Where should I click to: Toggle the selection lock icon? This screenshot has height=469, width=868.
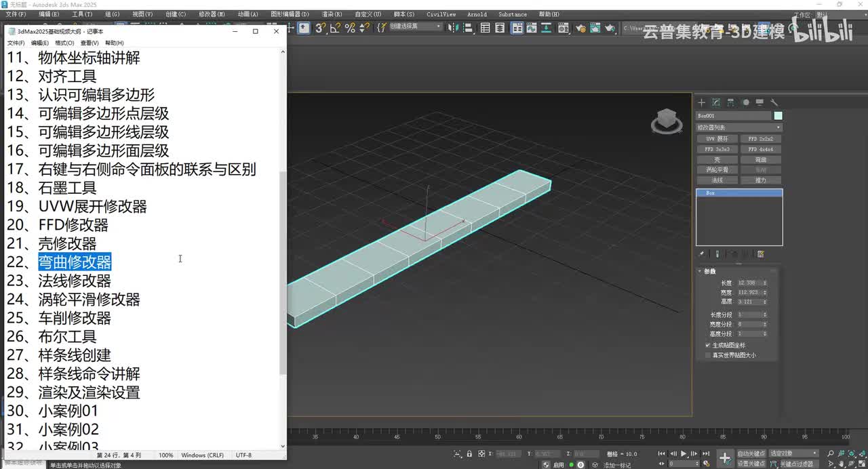[x=469, y=453]
